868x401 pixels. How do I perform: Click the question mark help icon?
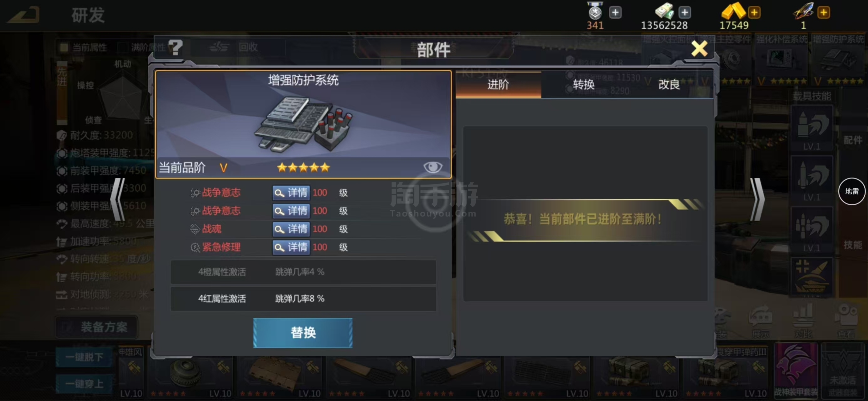175,47
